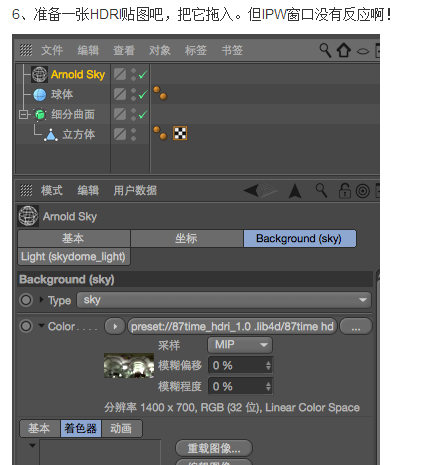This screenshot has height=465, width=435.
Task: Click the 模糊偏移 stepper arrows
Action: pyautogui.click(x=268, y=366)
